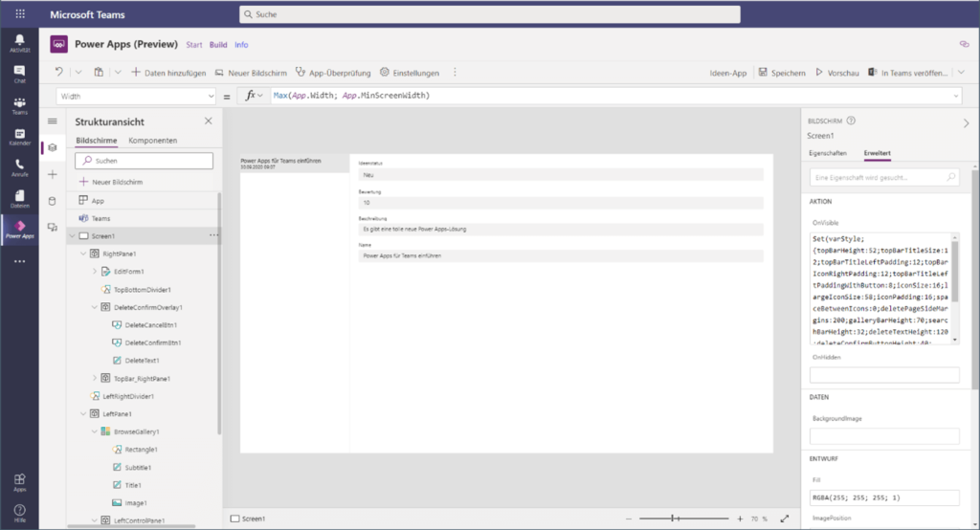Image resolution: width=980 pixels, height=530 pixels.
Task: Open more apps ellipsis in sidebar
Action: point(19,261)
